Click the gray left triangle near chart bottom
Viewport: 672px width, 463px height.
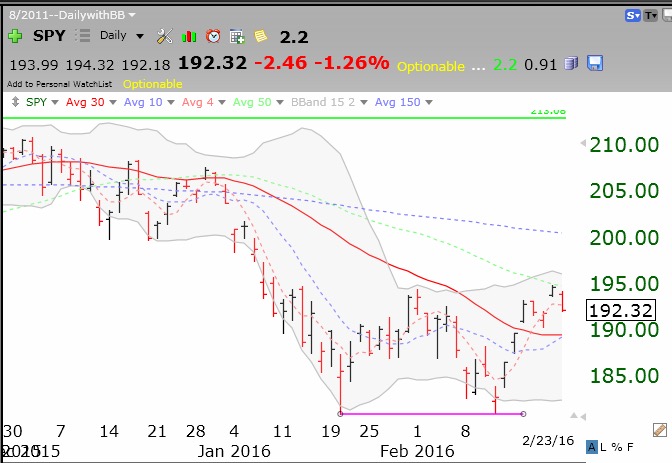click(x=583, y=416)
